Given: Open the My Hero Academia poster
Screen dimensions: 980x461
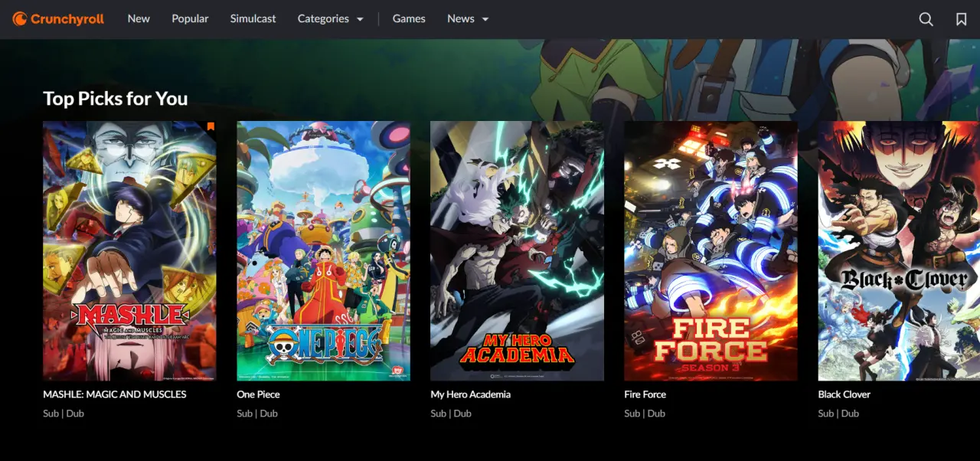Looking at the screenshot, I should tap(517, 251).
